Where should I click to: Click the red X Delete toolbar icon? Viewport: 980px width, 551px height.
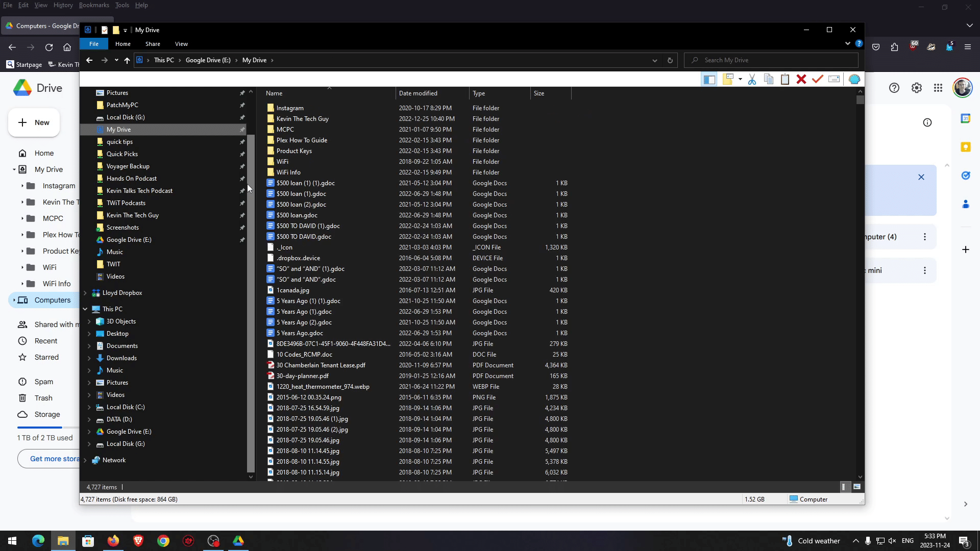[801, 79]
